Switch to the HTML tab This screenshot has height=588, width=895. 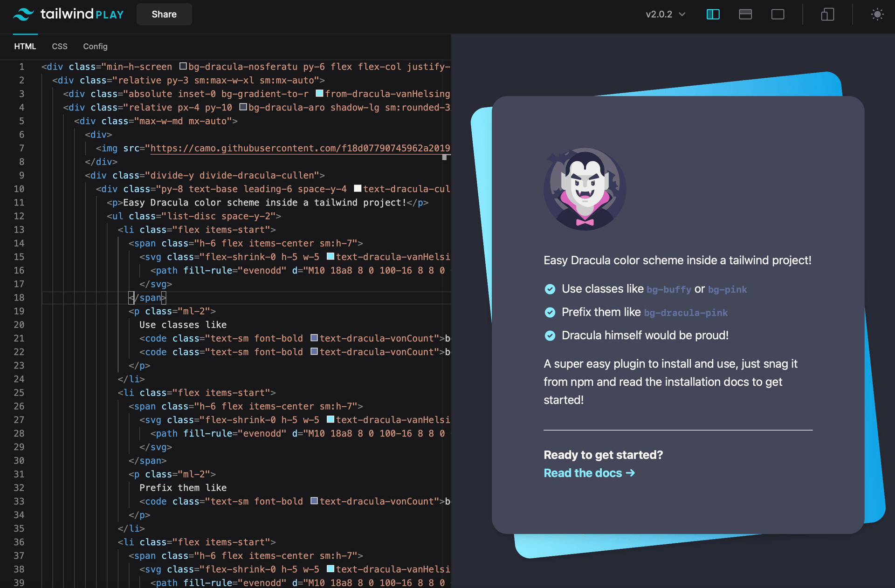pyautogui.click(x=25, y=46)
